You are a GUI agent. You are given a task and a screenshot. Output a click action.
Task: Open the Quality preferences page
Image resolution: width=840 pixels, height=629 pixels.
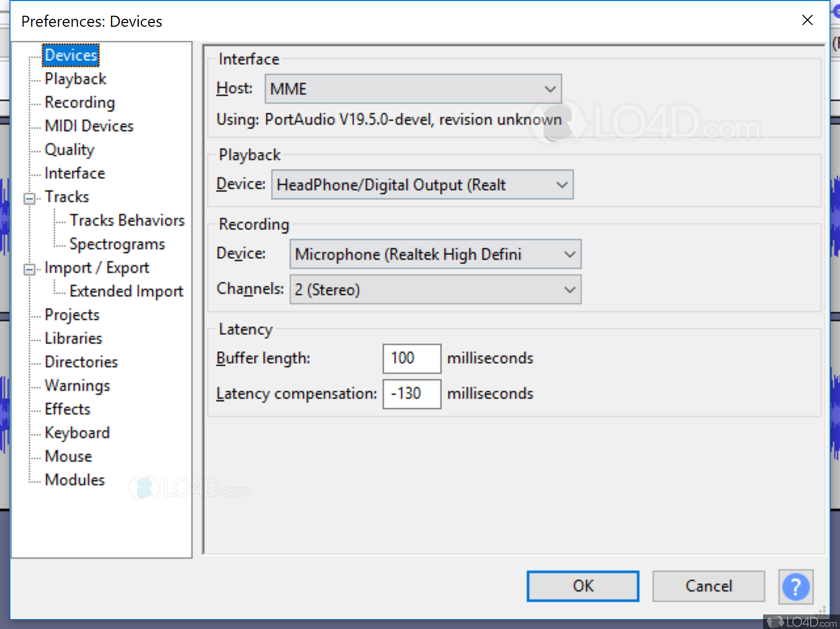[69, 150]
